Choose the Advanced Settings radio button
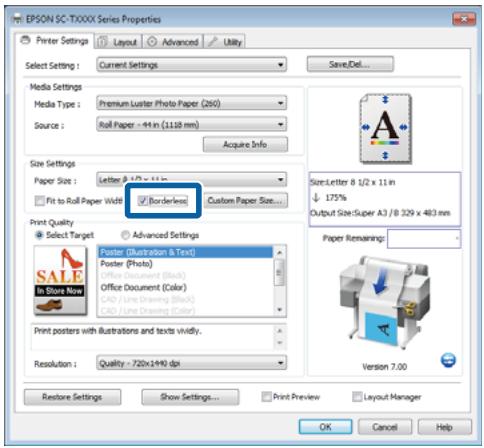This screenshot has width=484, height=448. 125,235
